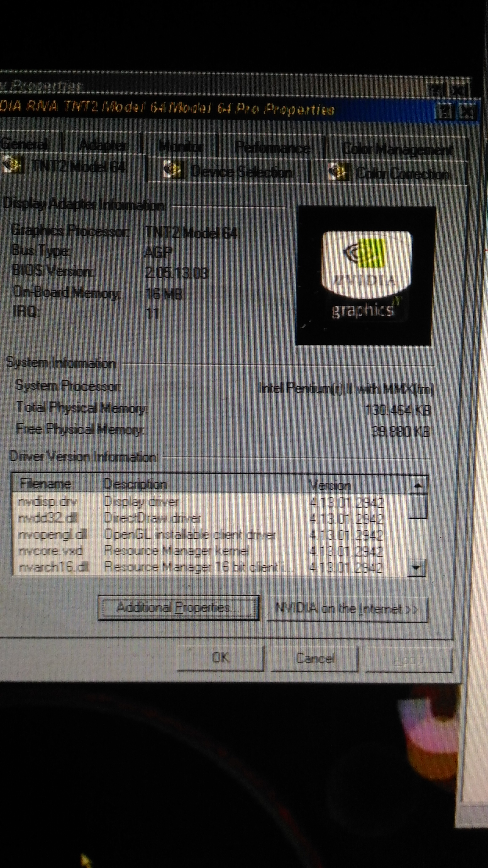Image resolution: width=488 pixels, height=868 pixels.
Task: Click the driver list scrollbar thumb
Action: (x=418, y=506)
